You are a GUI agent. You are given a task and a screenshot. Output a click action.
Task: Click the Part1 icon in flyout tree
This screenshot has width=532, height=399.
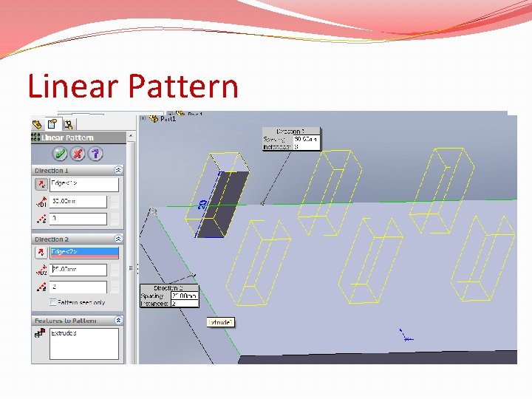coord(154,118)
